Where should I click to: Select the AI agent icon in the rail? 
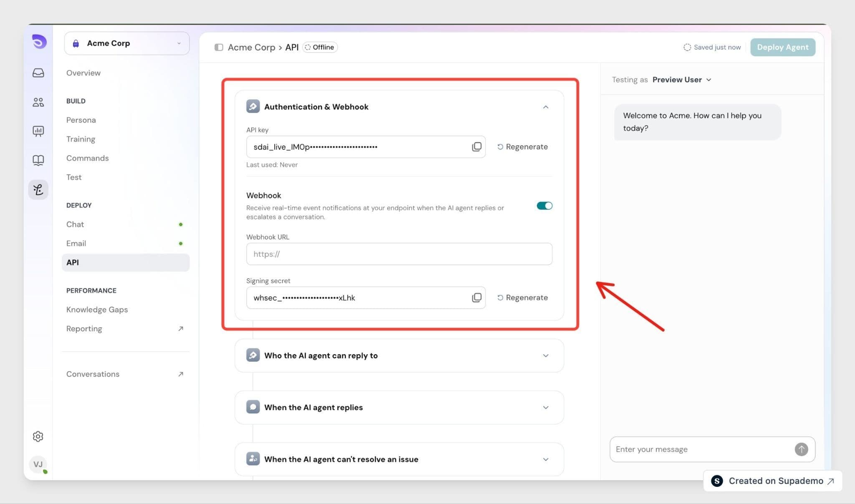[x=38, y=190]
